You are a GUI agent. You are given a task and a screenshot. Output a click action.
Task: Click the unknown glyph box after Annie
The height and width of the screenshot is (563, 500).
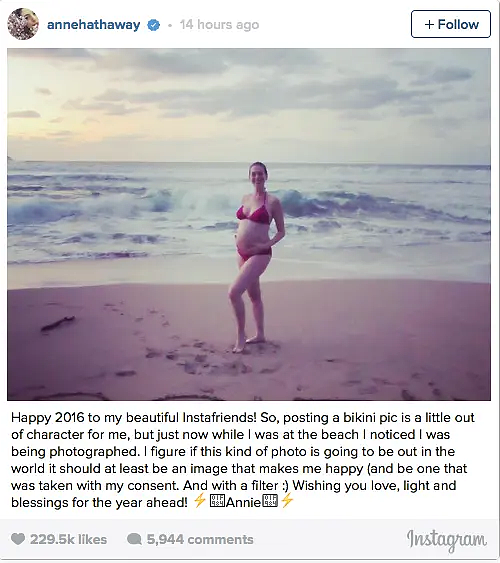[270, 501]
